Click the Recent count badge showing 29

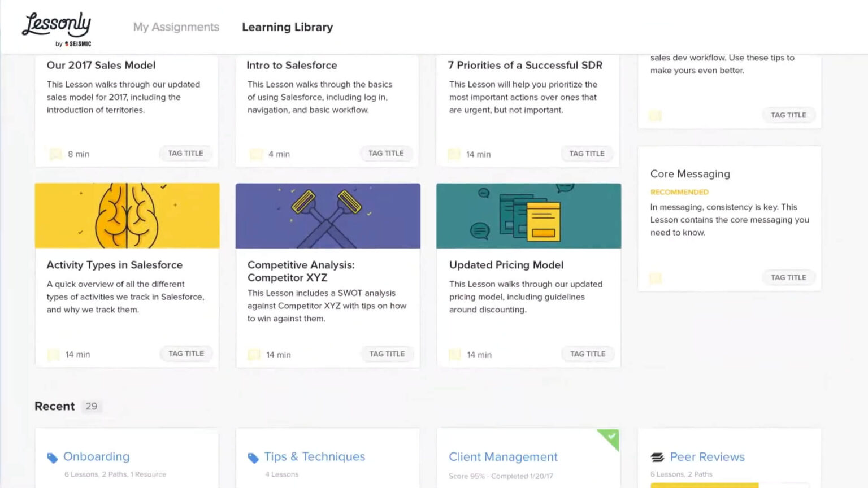tap(92, 406)
